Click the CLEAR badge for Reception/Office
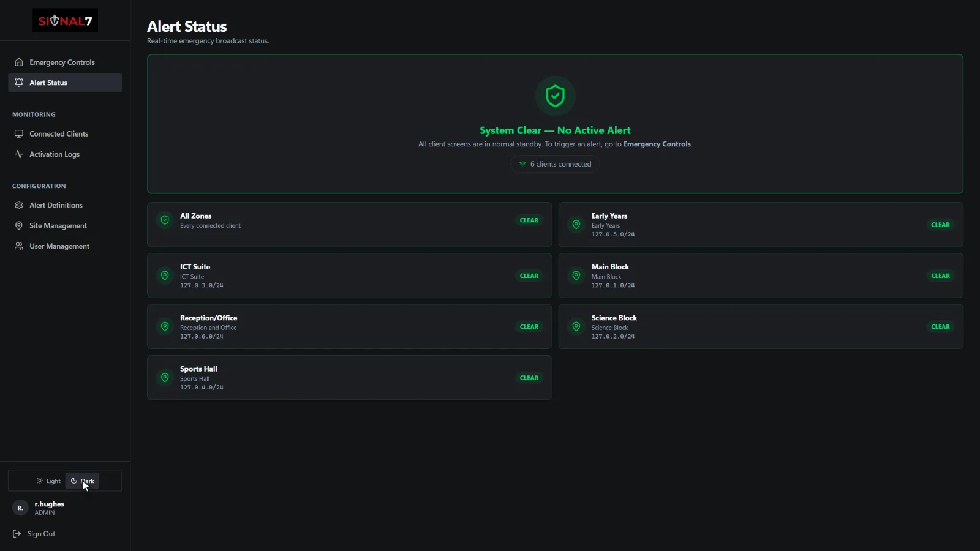980x551 pixels. point(529,327)
